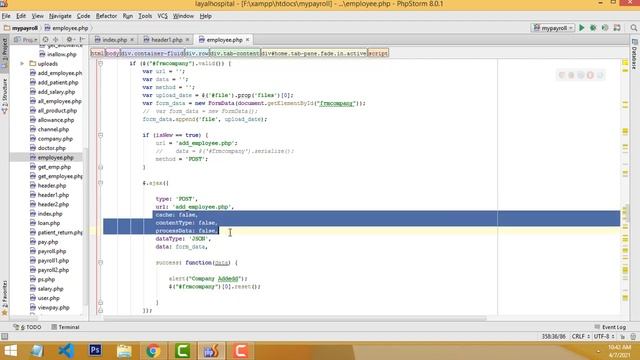640x360 pixels.
Task: Click the inspector icon at status bar end
Action: click(633, 336)
